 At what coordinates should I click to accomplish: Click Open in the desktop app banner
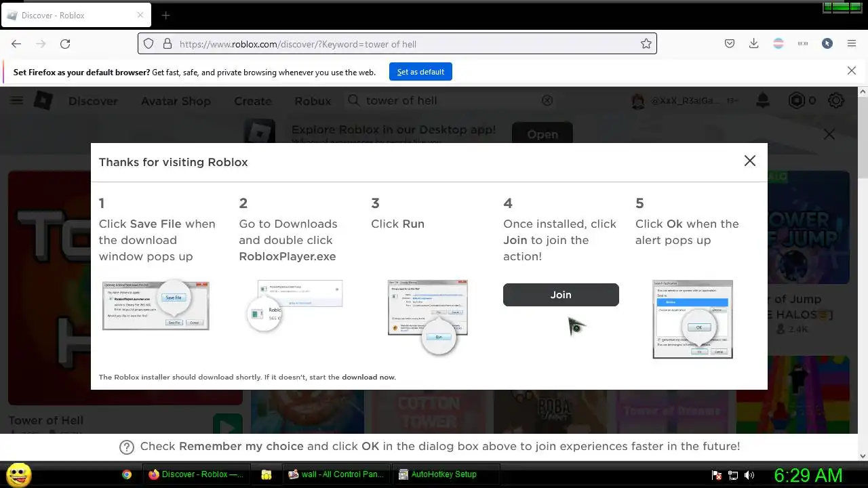click(x=542, y=134)
